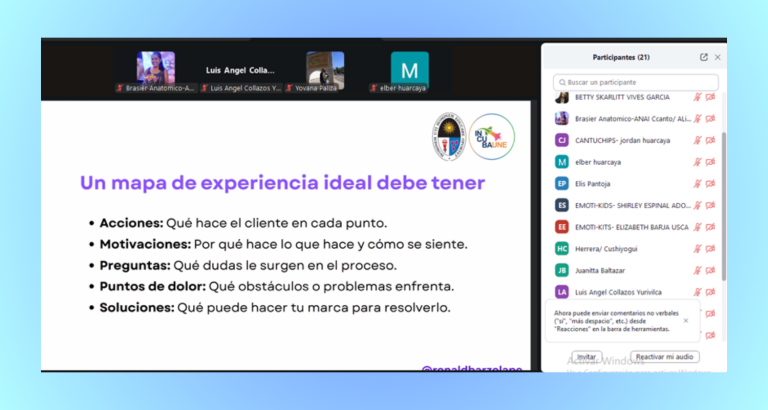
Task: Click camera-off icon for Elis Pantoja
Action: pos(710,183)
